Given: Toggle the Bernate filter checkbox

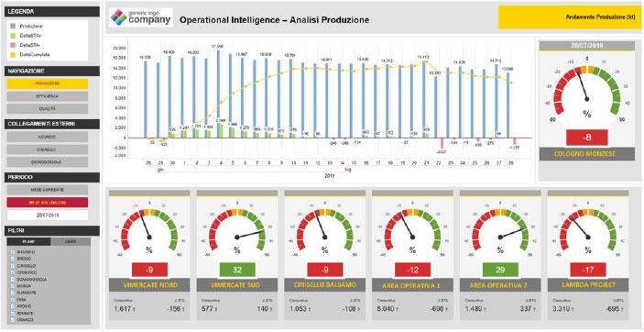Looking at the screenshot, I should click(x=12, y=313).
